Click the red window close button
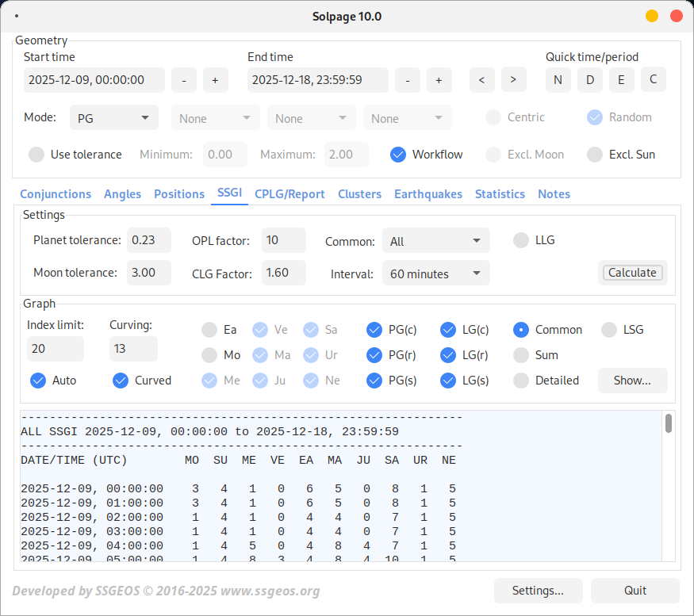694x616 pixels. pos(677,17)
